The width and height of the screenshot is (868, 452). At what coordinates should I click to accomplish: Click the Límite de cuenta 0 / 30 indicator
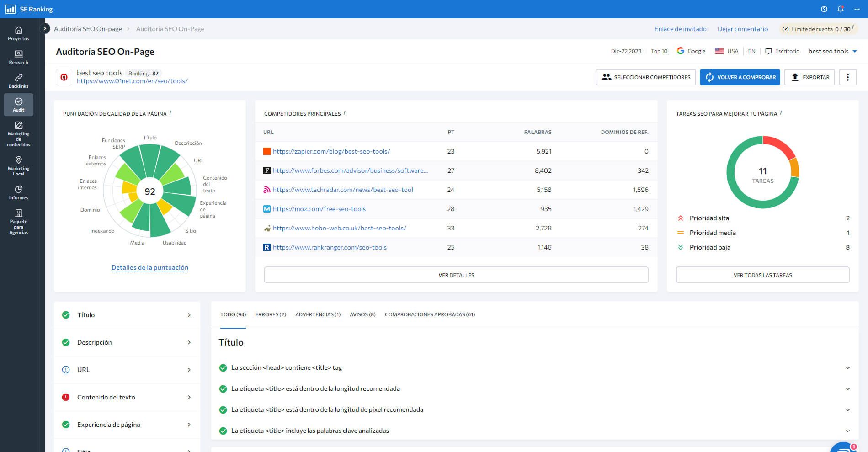tap(818, 29)
